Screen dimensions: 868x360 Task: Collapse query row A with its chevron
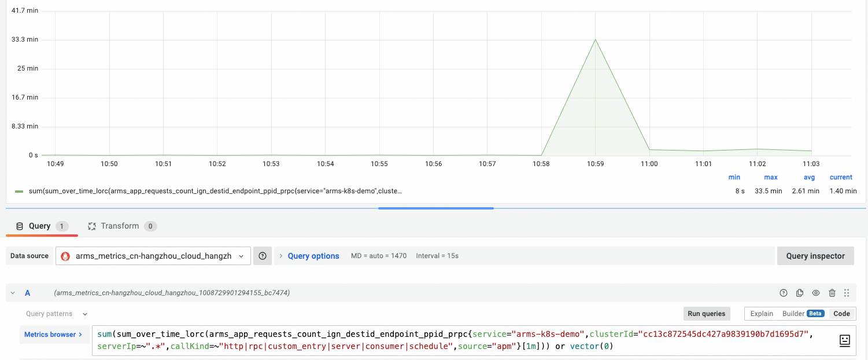point(13,293)
